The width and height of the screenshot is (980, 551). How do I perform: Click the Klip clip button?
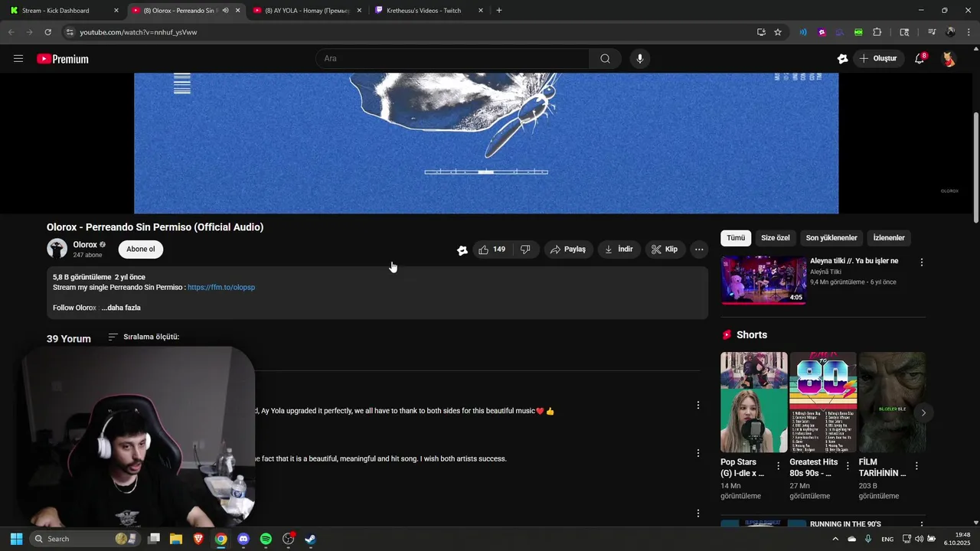(x=665, y=249)
